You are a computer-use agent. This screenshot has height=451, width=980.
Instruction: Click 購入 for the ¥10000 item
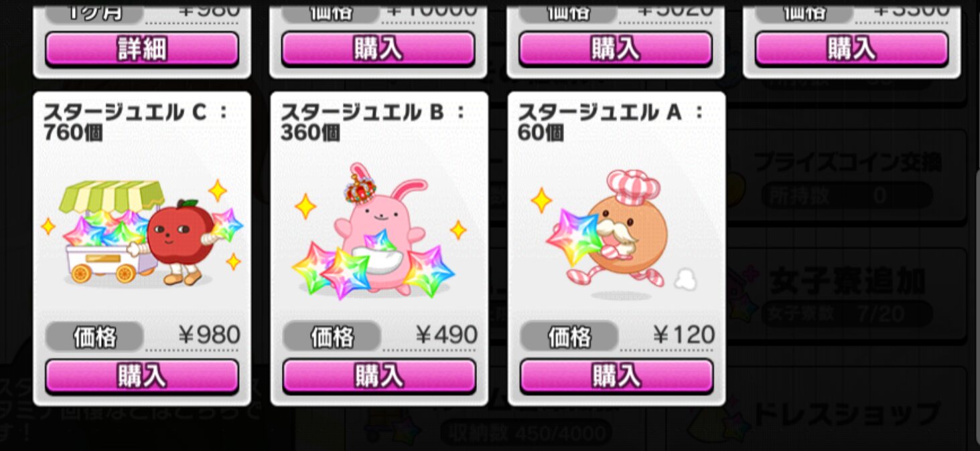coord(378,49)
